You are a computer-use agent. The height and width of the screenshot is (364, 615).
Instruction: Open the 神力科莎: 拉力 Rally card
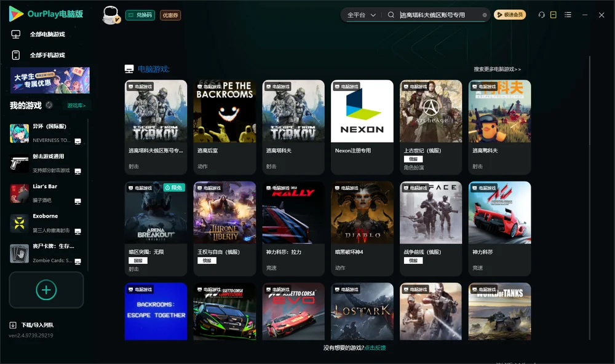(293, 229)
